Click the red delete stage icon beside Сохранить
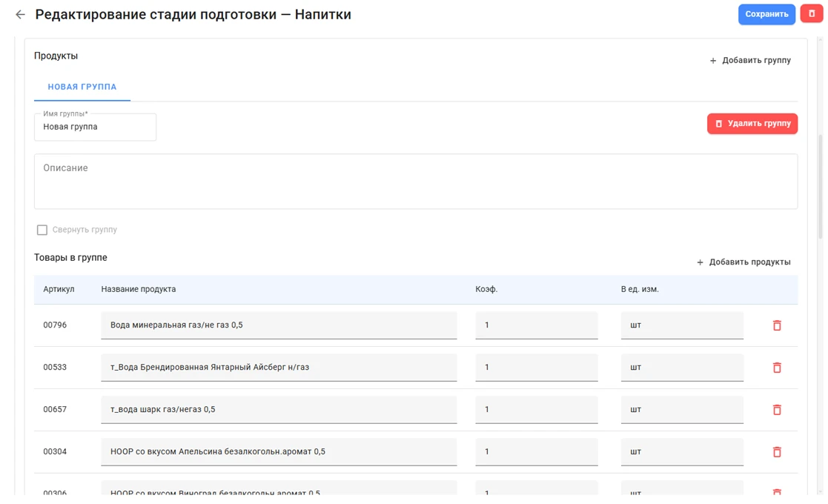This screenshot has height=504, width=828. [812, 14]
